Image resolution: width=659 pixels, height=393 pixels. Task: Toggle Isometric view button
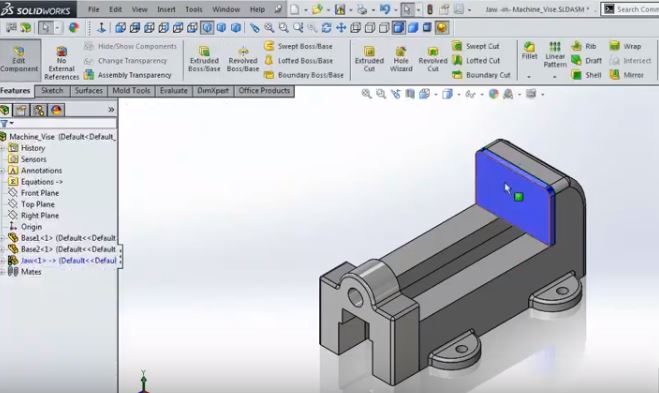click(207, 28)
